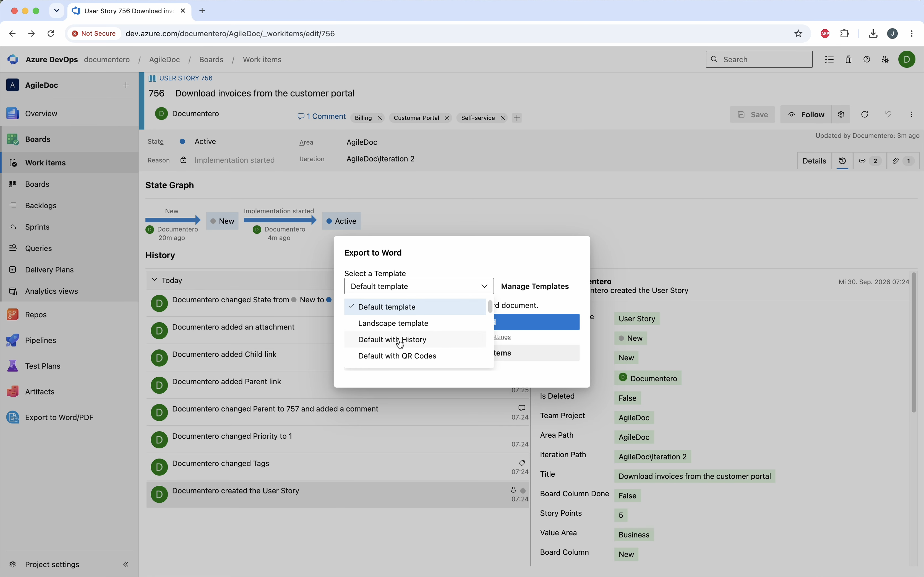Open the 1 Comment link
The height and width of the screenshot is (577, 924).
(x=321, y=116)
